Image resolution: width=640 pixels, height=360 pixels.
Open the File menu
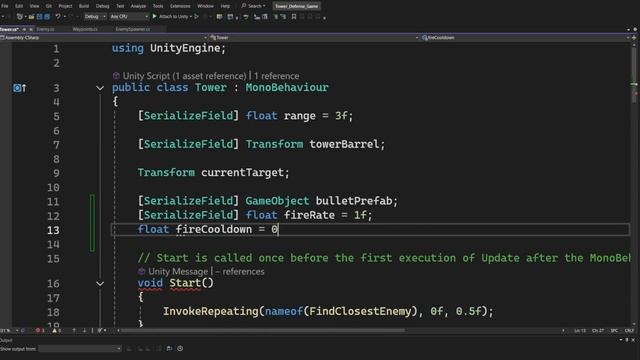click(x=5, y=6)
